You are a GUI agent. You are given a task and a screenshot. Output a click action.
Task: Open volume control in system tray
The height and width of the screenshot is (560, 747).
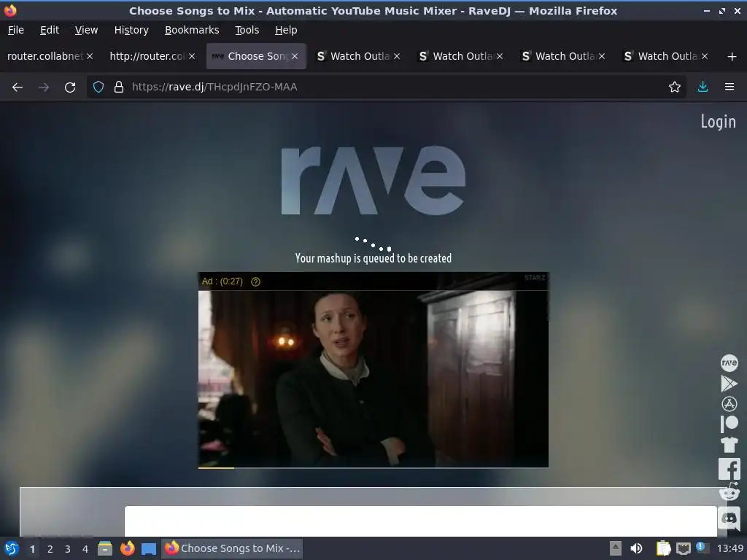[636, 548]
